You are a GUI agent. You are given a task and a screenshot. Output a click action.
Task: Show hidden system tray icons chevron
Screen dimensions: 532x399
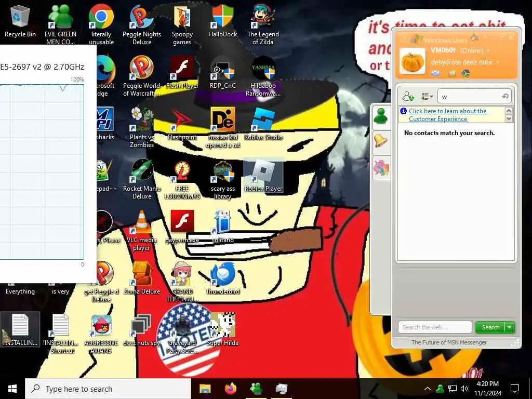(428, 389)
